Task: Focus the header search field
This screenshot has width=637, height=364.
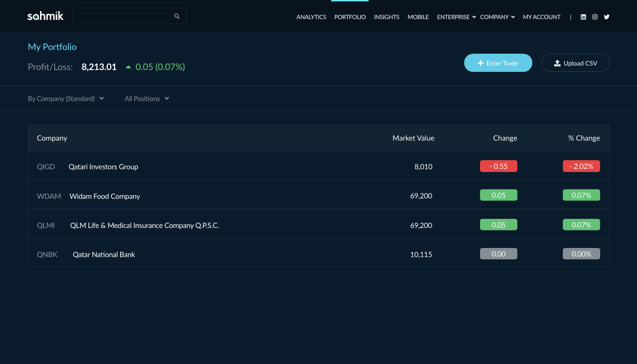Action: coord(130,16)
